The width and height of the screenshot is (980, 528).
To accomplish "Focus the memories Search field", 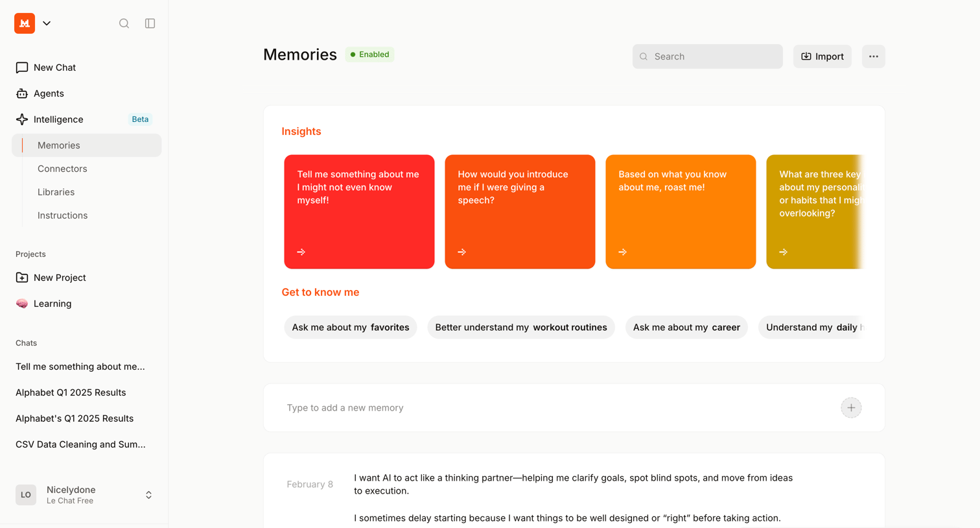I will pyautogui.click(x=707, y=56).
